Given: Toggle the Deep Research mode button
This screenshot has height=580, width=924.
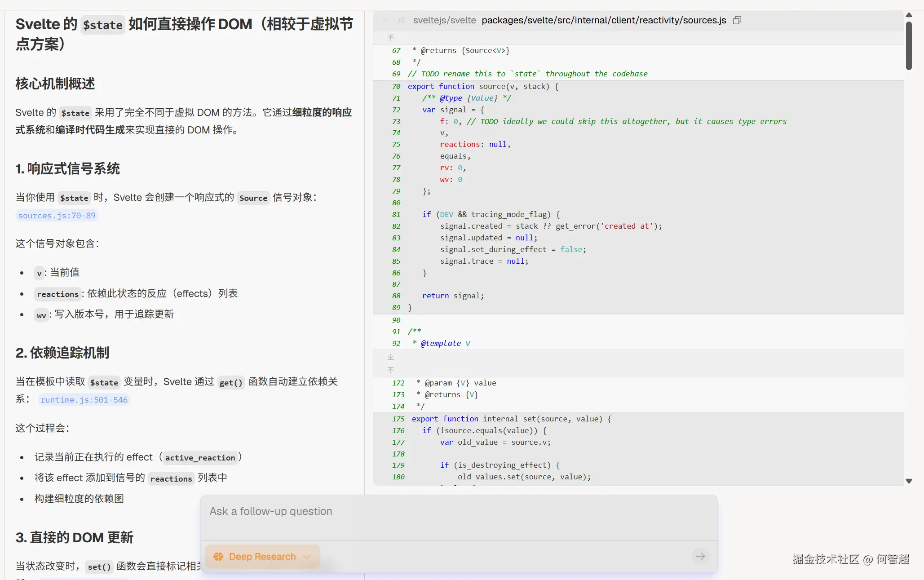Looking at the screenshot, I should tap(262, 557).
